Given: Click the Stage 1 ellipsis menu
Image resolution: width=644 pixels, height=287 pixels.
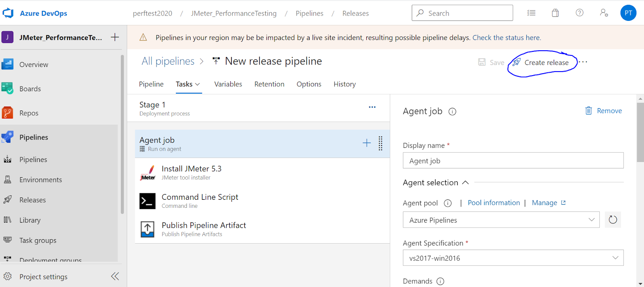Looking at the screenshot, I should (x=372, y=107).
